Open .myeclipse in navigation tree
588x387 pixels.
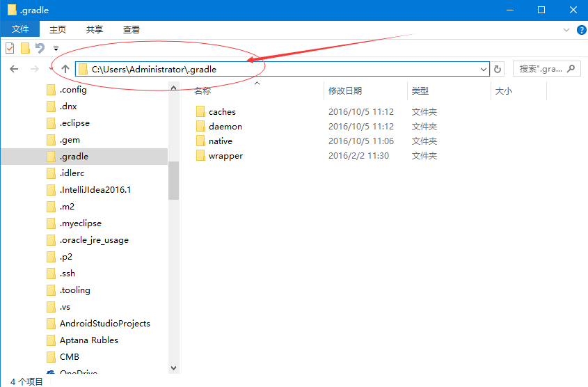[x=81, y=223]
